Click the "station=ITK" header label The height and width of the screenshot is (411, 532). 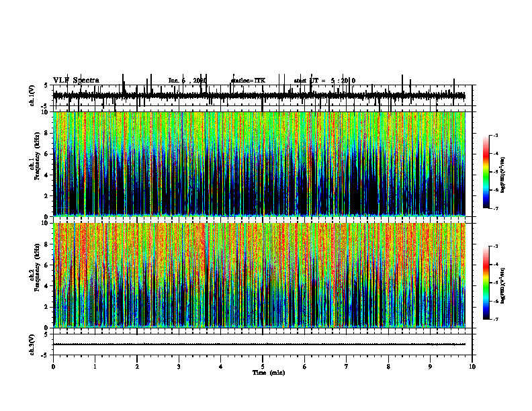[x=248, y=81]
